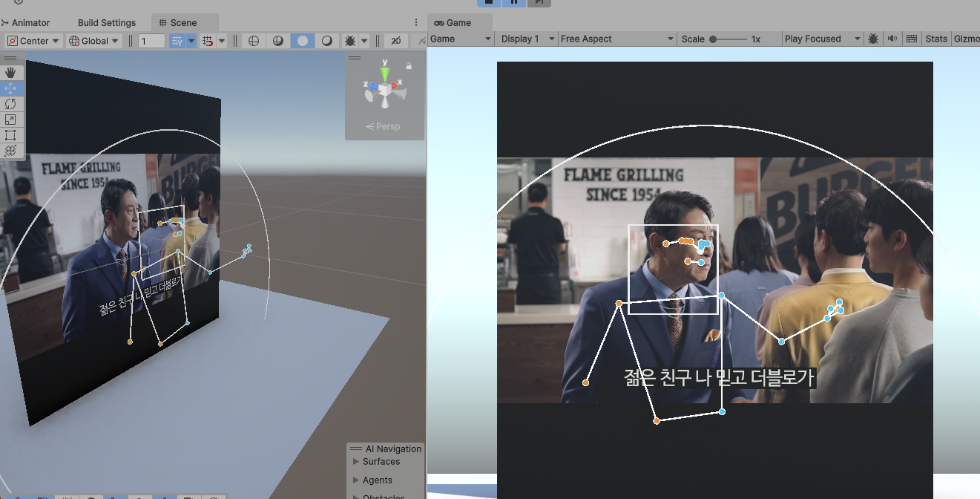The width and height of the screenshot is (980, 499).
Task: Click the orientation gizmo Z axis cone
Action: (x=372, y=86)
